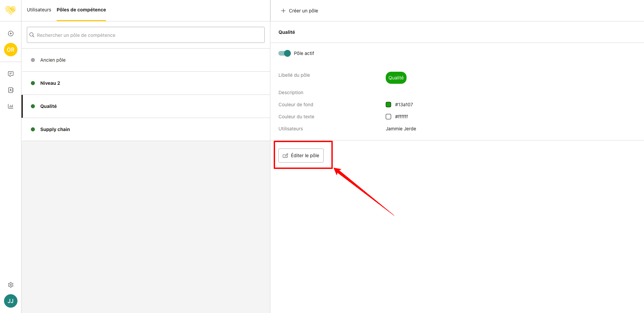This screenshot has width=644, height=313.
Task: Select the Niveau 2 list item
Action: 50,83
